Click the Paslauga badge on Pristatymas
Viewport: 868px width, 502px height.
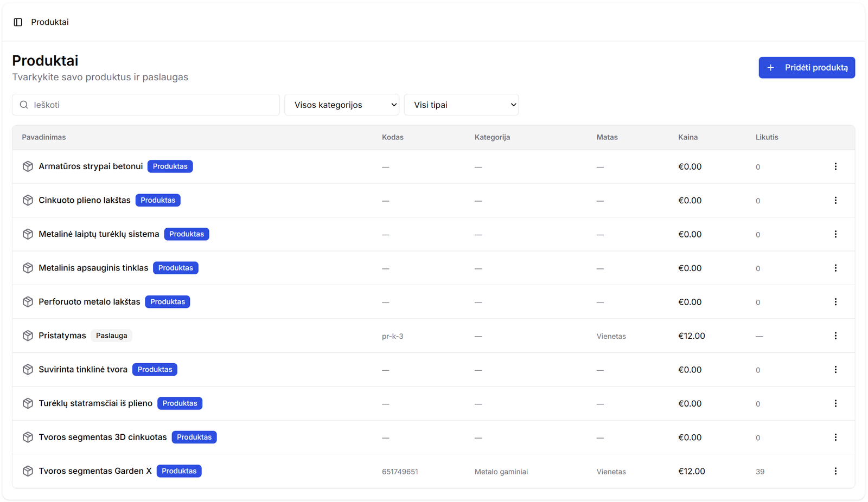click(111, 336)
